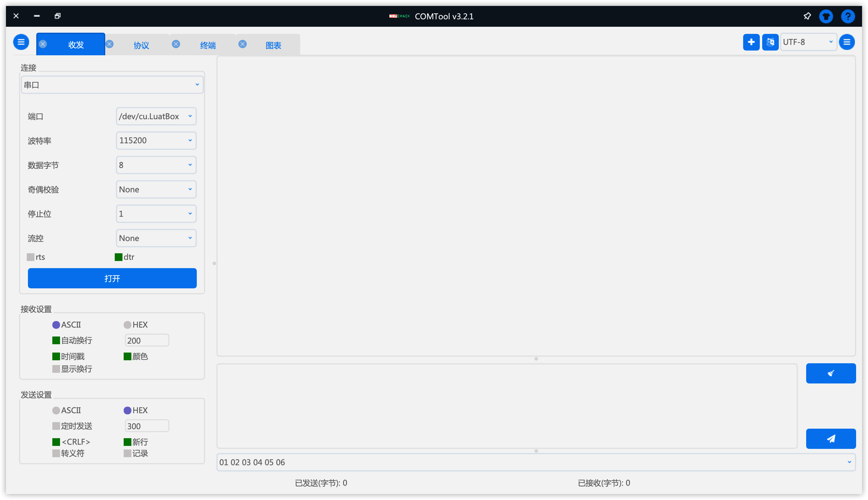Click the paper plane send button
This screenshot has height=500, width=868.
pyautogui.click(x=831, y=438)
